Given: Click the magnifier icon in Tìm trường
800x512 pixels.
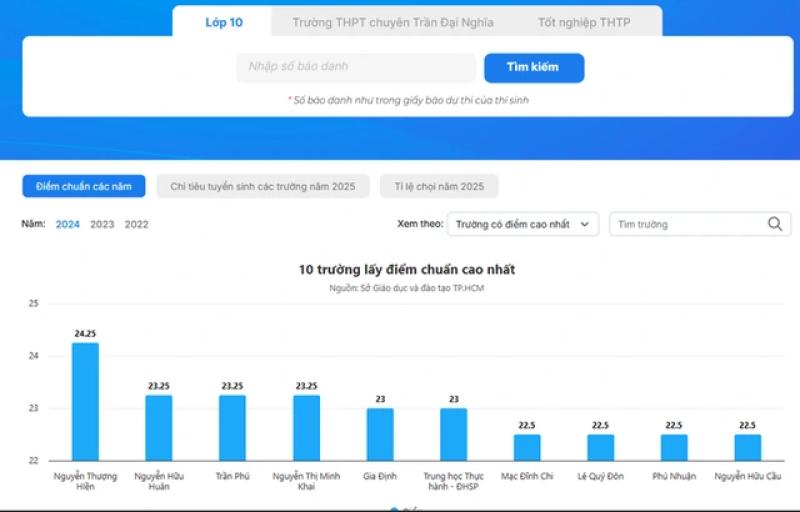Looking at the screenshot, I should click(775, 224).
